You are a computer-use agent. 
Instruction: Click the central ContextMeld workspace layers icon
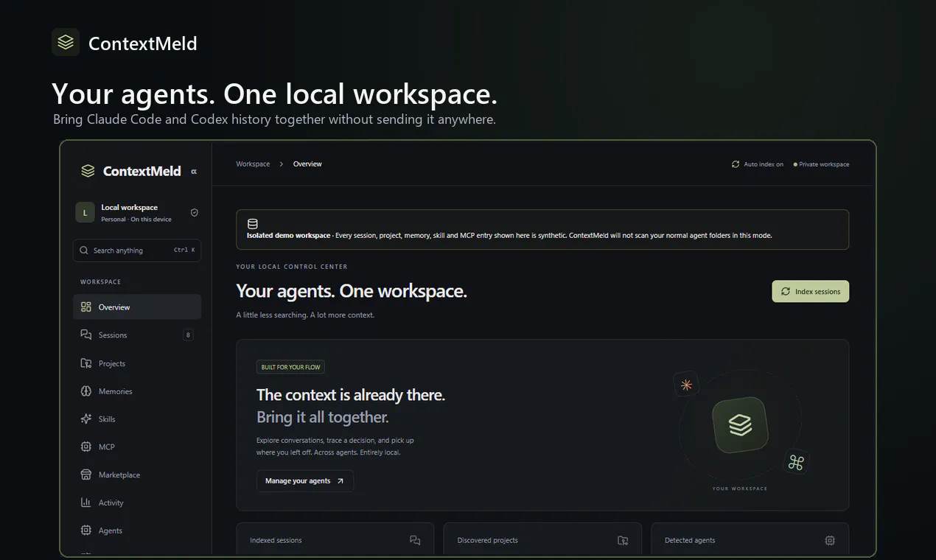(x=740, y=425)
